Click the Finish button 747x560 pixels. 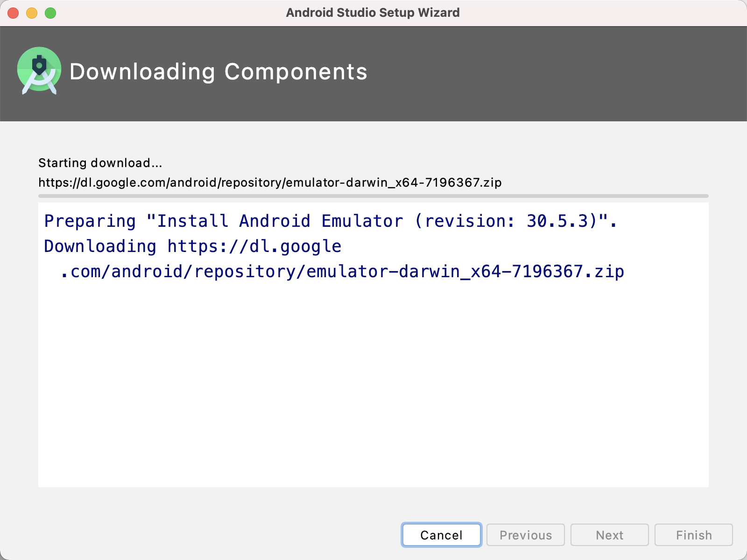click(693, 535)
